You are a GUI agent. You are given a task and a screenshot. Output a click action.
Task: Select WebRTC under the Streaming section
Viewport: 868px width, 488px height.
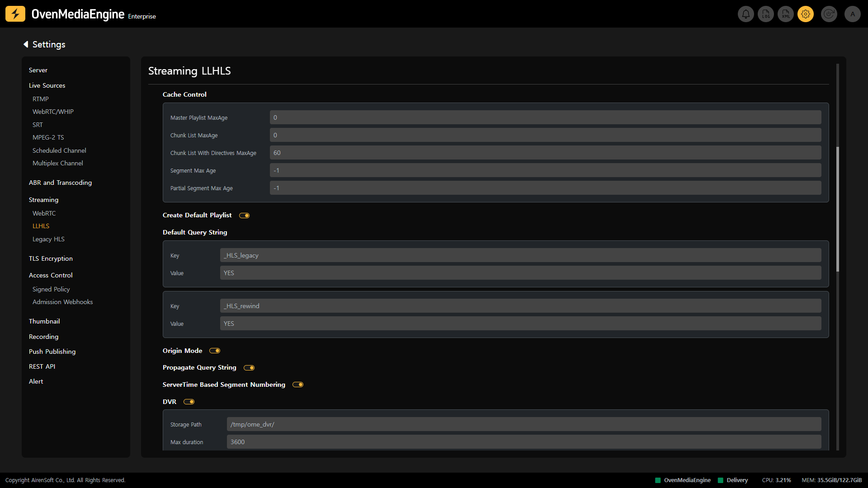44,213
